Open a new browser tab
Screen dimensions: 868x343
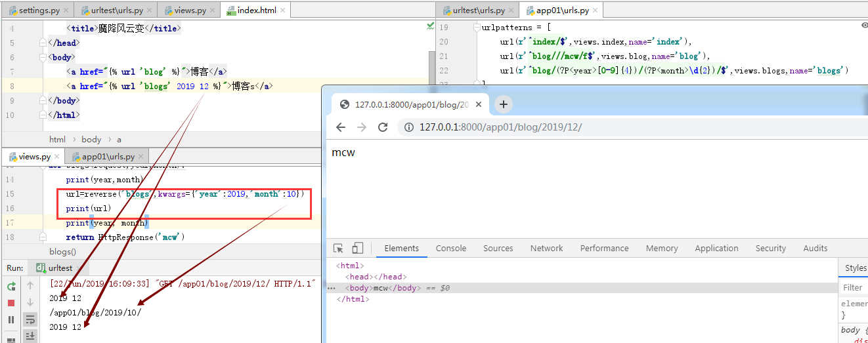coord(503,104)
